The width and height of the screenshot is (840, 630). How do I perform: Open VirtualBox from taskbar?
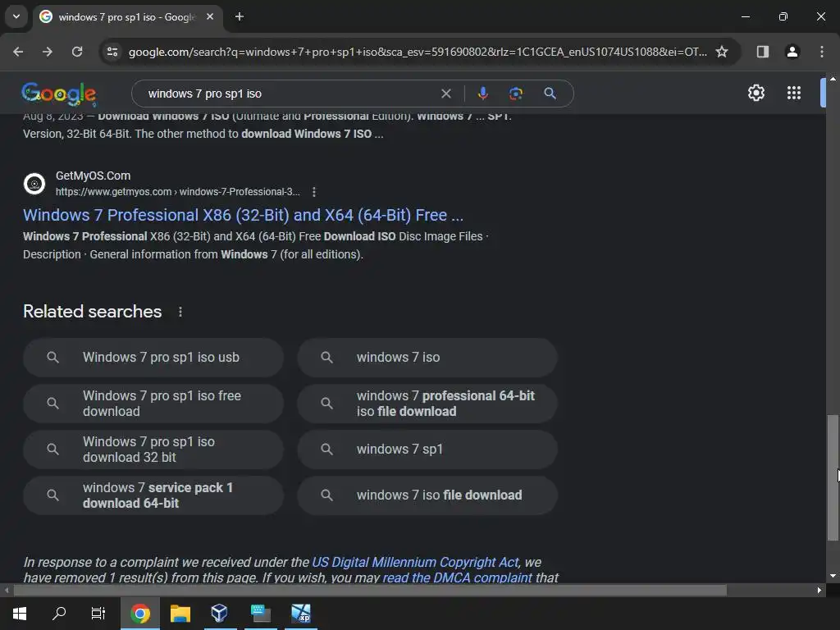pyautogui.click(x=219, y=614)
